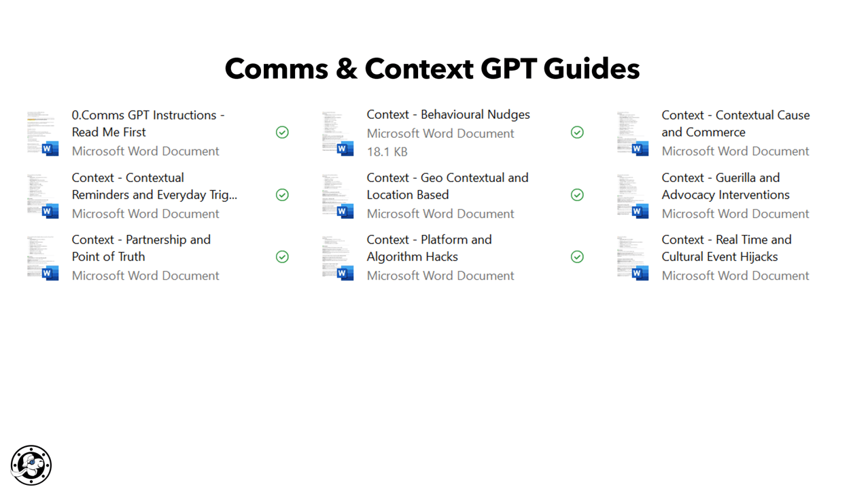Click the green check mark beside Geo Contextual
The height and width of the screenshot is (489, 868).
point(577,195)
